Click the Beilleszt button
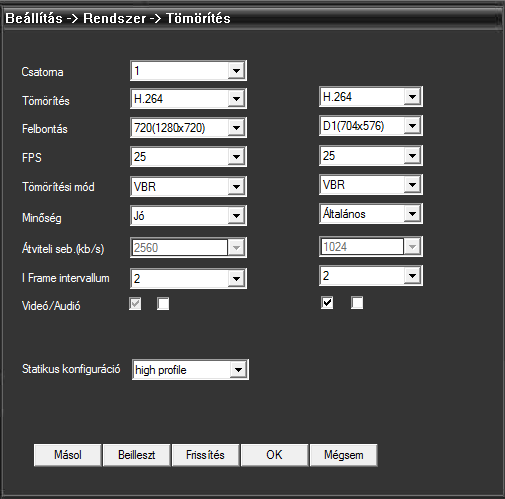The width and height of the screenshot is (505, 499). [x=137, y=455]
